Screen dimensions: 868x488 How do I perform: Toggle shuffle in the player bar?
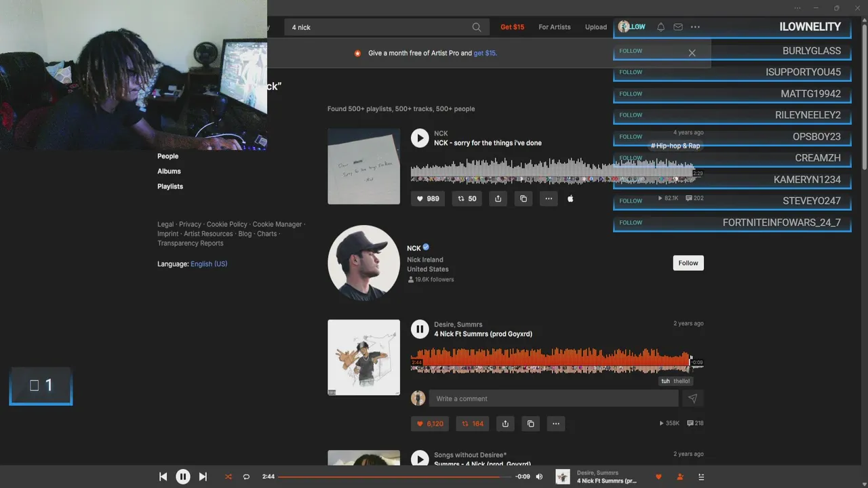click(229, 476)
